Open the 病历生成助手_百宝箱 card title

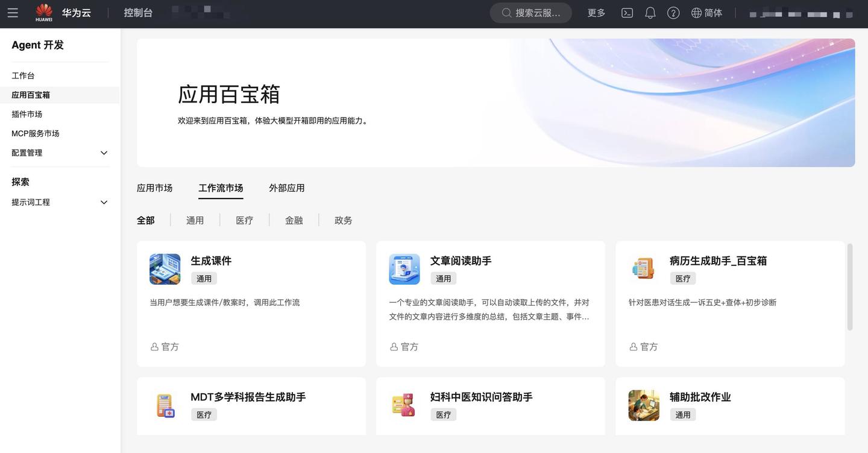tap(719, 261)
